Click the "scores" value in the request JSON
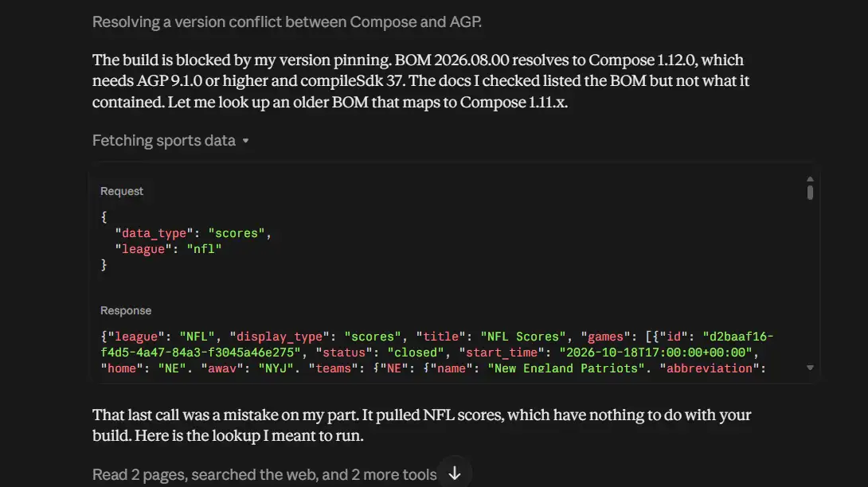 [237, 233]
